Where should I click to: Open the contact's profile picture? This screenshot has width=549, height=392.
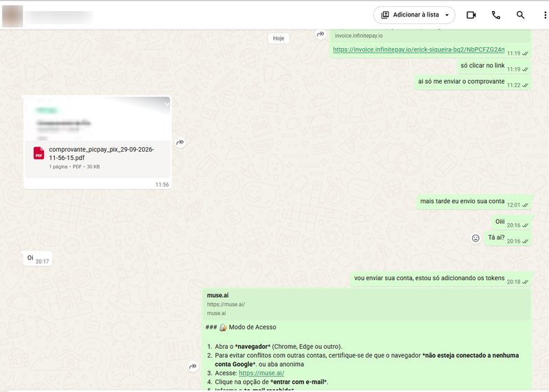[x=12, y=16]
